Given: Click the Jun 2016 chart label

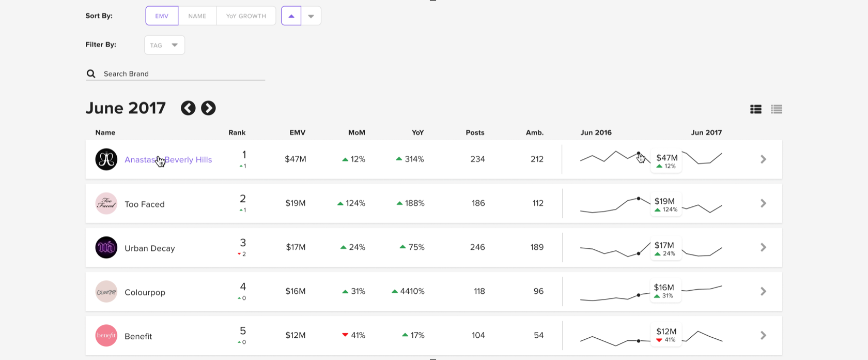Looking at the screenshot, I should coord(596,133).
